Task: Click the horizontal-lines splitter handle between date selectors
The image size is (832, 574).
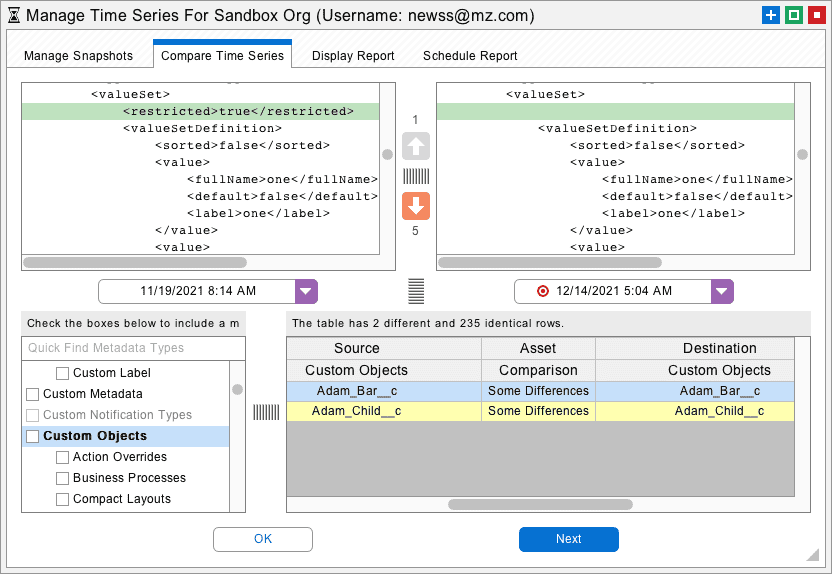Action: [x=416, y=291]
